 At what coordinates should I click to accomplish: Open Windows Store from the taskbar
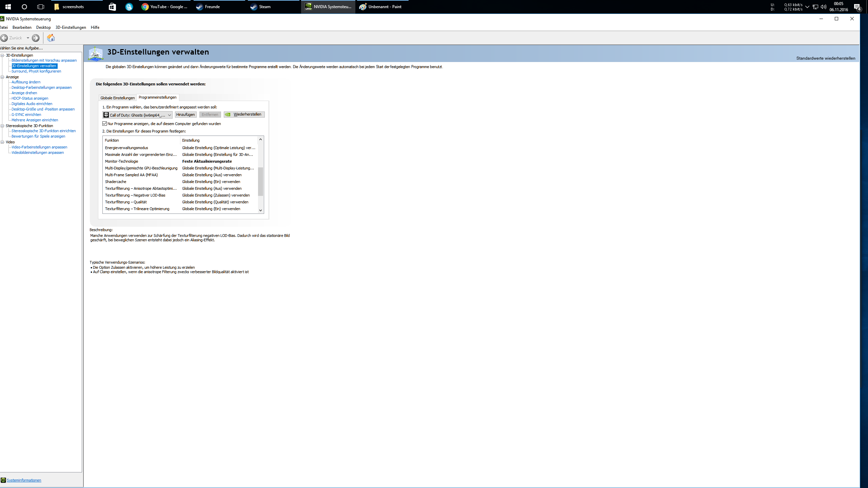[x=112, y=7]
